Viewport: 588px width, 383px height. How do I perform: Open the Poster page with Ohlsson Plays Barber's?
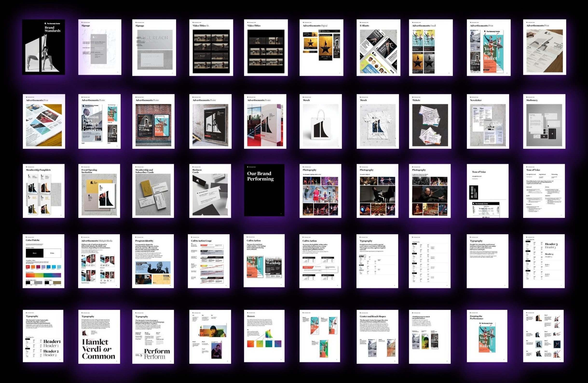(100, 121)
